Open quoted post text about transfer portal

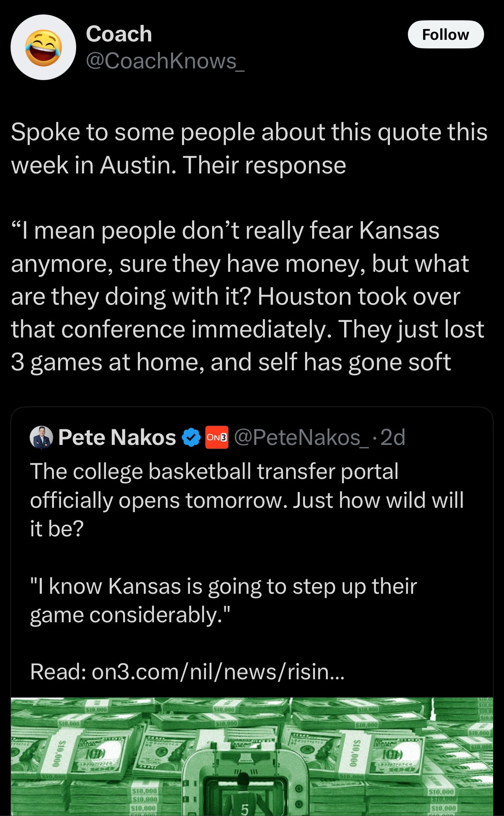coord(246,500)
